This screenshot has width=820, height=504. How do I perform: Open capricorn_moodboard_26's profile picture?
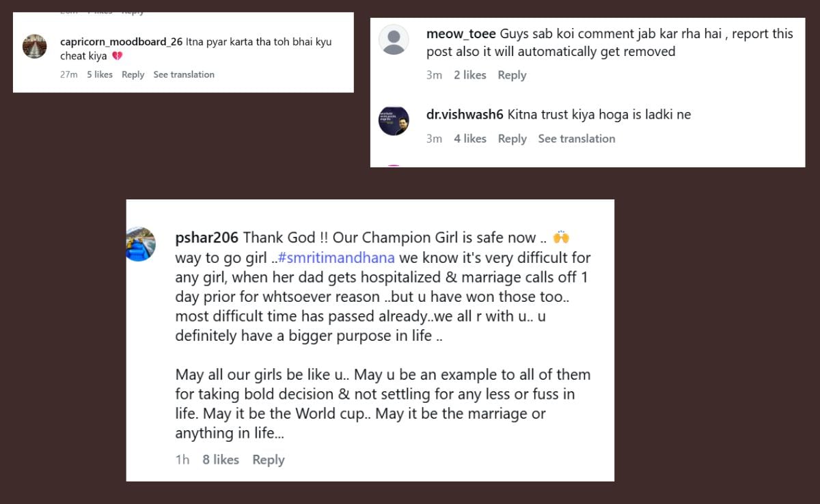pos(35,46)
